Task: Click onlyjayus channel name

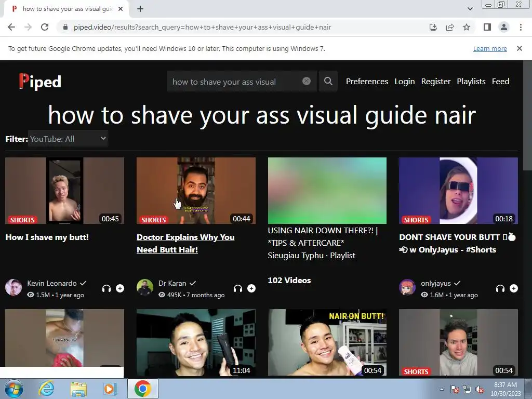Action: [x=436, y=283]
